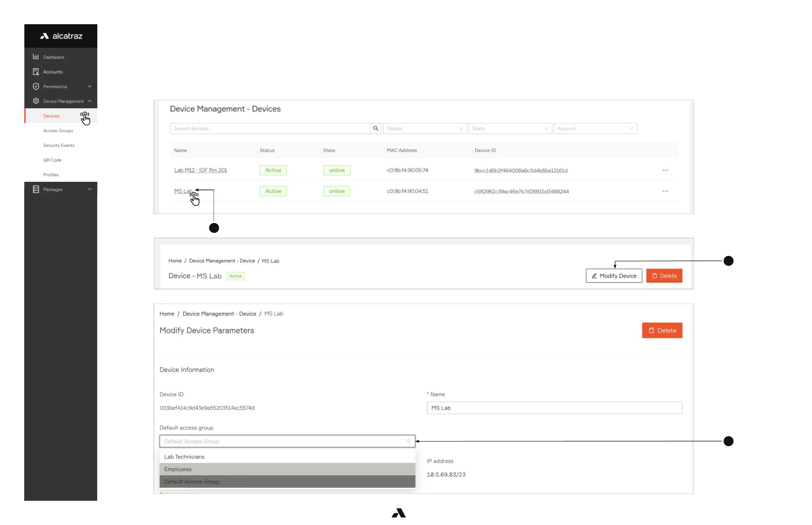Click the Accounts icon in sidebar
The height and width of the screenshot is (525, 812).
point(36,72)
